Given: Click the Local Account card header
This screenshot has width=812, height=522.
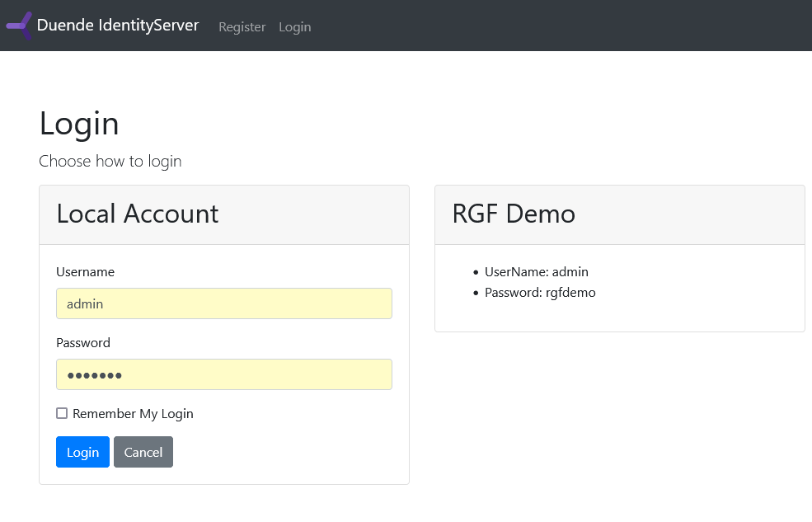Looking at the screenshot, I should [138, 214].
